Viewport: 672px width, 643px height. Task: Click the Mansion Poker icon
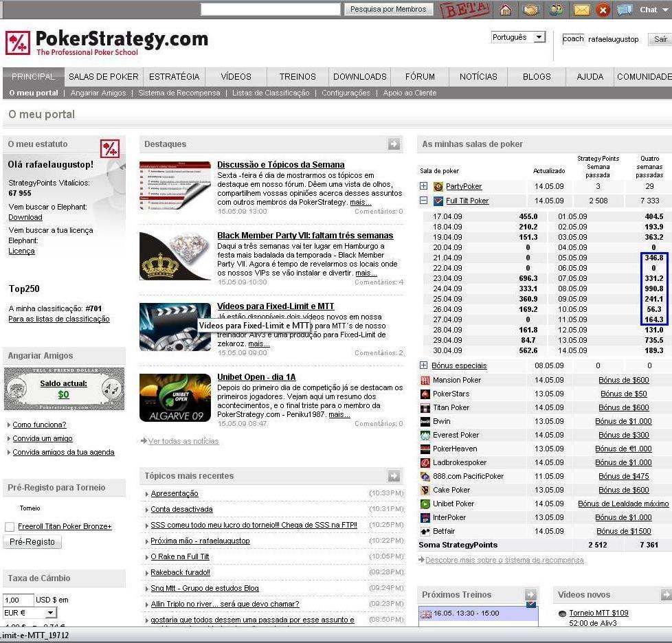[425, 380]
